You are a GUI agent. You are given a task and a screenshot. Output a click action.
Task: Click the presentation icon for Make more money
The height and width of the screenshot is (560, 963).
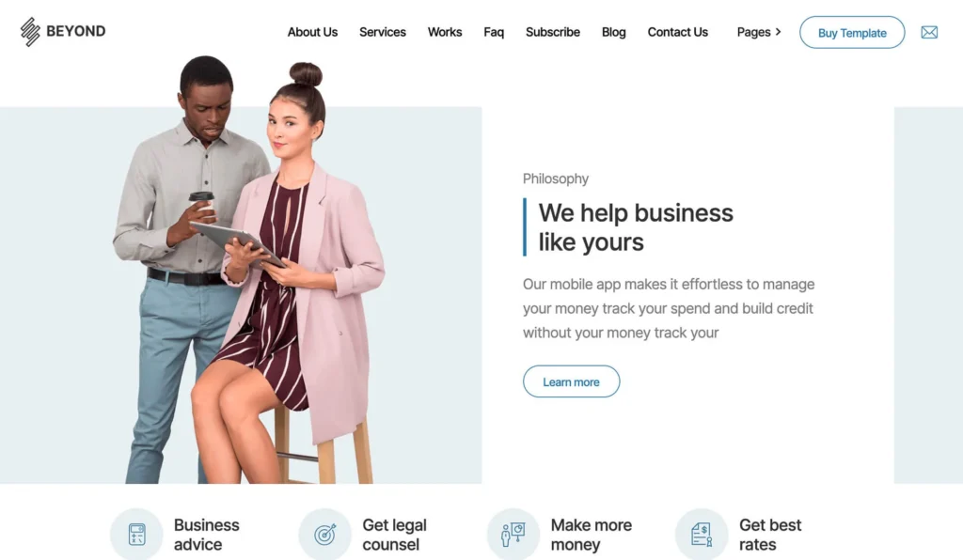(x=513, y=535)
